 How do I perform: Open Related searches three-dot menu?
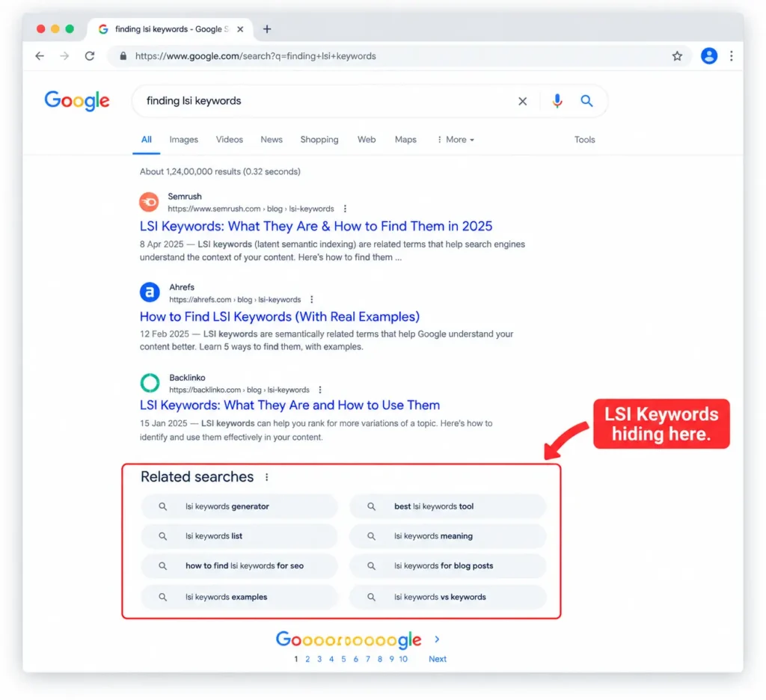[267, 477]
